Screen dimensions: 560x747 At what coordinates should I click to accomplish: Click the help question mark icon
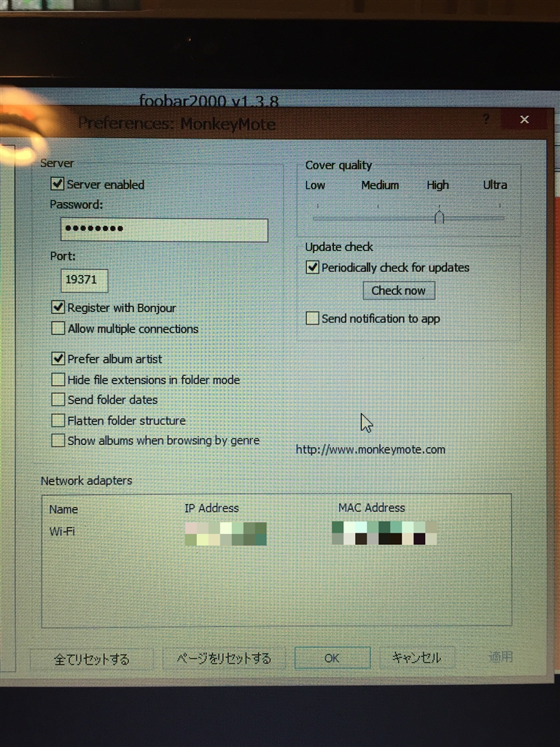(x=486, y=119)
